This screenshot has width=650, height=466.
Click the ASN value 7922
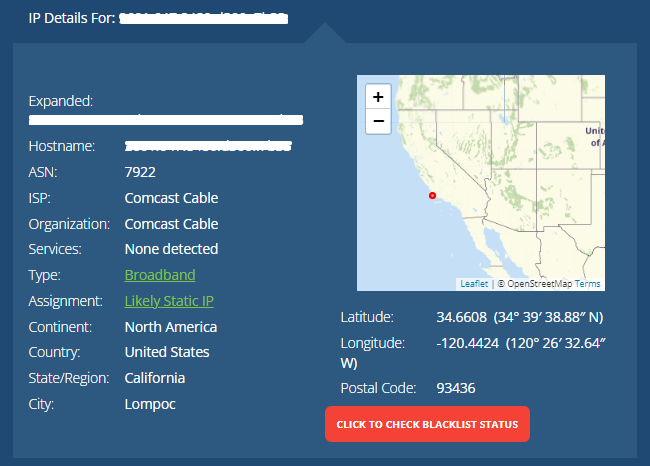(x=140, y=172)
